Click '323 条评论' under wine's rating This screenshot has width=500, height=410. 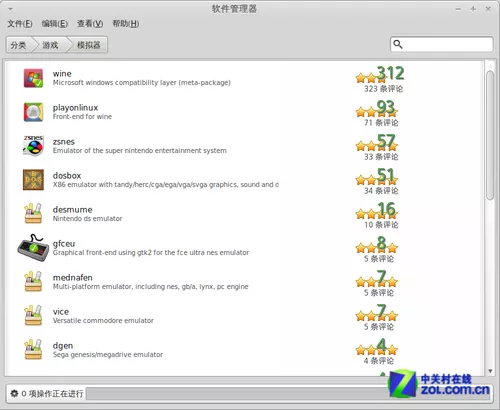pos(383,89)
